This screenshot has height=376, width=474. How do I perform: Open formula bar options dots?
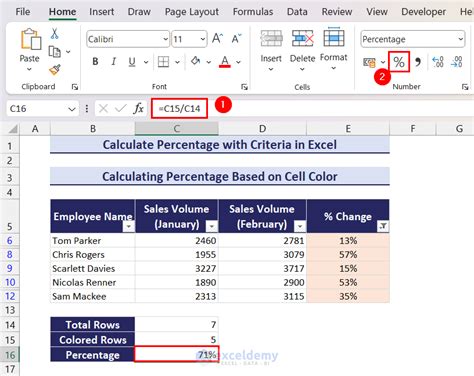point(87,109)
